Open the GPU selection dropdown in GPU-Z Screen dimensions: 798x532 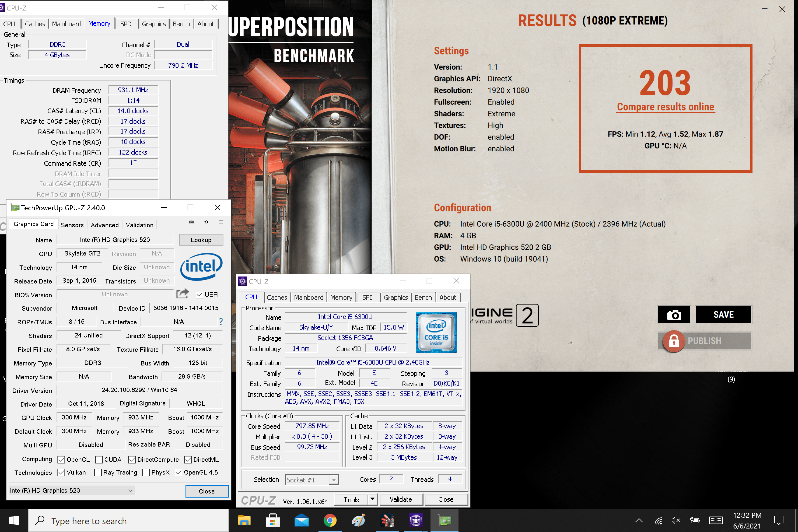click(x=72, y=490)
